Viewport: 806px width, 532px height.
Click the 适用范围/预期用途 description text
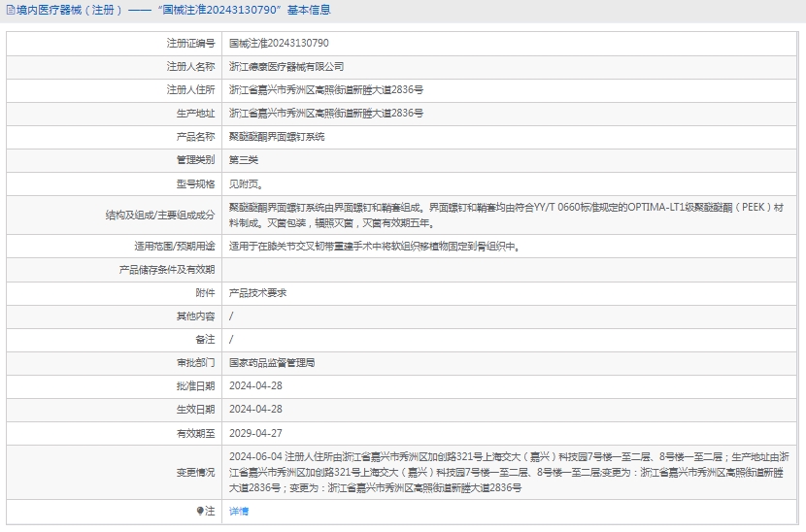tap(374, 247)
